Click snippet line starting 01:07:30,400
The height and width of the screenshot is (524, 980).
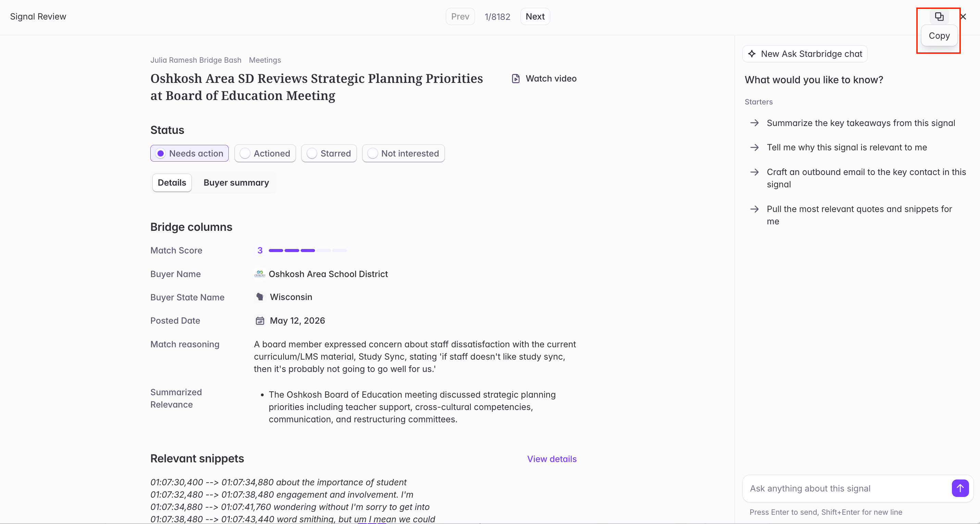[x=278, y=482]
